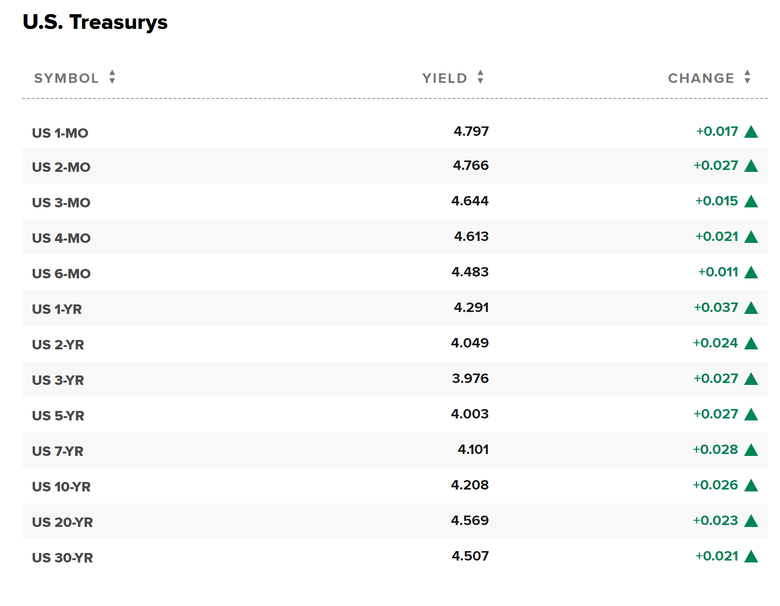
Task: Open the US 2-YR treasury link
Action: 58,345
